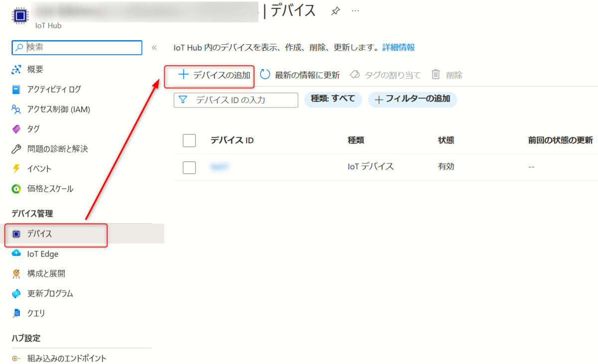598x364 pixels.
Task: Click the クエリ document icon
Action: pos(17,313)
